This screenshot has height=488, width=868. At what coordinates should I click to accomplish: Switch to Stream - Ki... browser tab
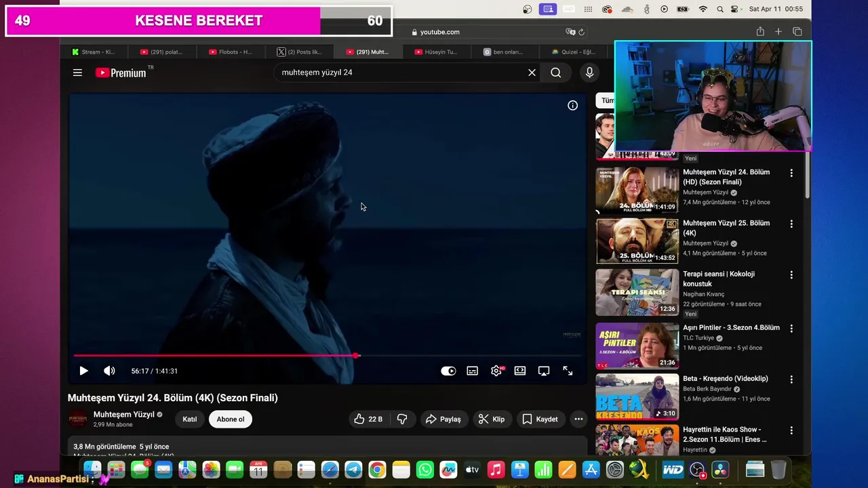pos(94,52)
